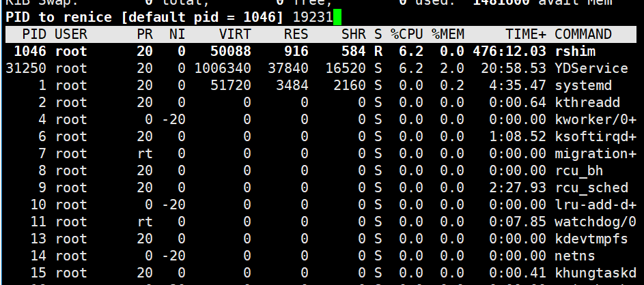Image resolution: width=644 pixels, height=285 pixels.
Task: Click the -20 nice value of lru-add-d+
Action: click(x=173, y=205)
